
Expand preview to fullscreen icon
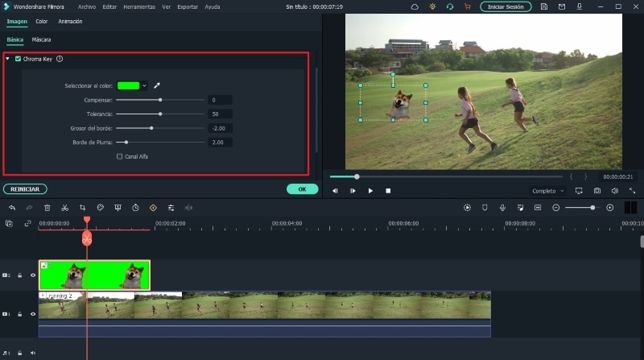pos(632,191)
